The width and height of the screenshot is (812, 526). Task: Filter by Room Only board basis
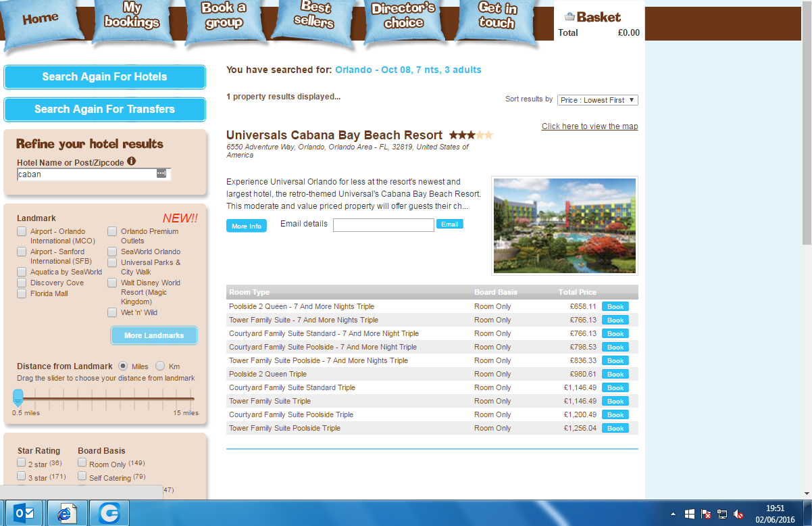(x=82, y=463)
